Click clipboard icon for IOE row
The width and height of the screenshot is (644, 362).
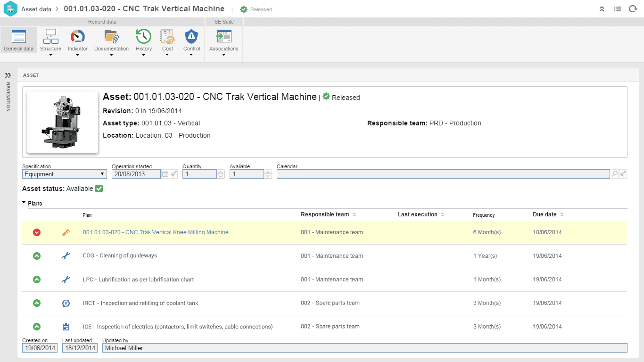pos(66,326)
